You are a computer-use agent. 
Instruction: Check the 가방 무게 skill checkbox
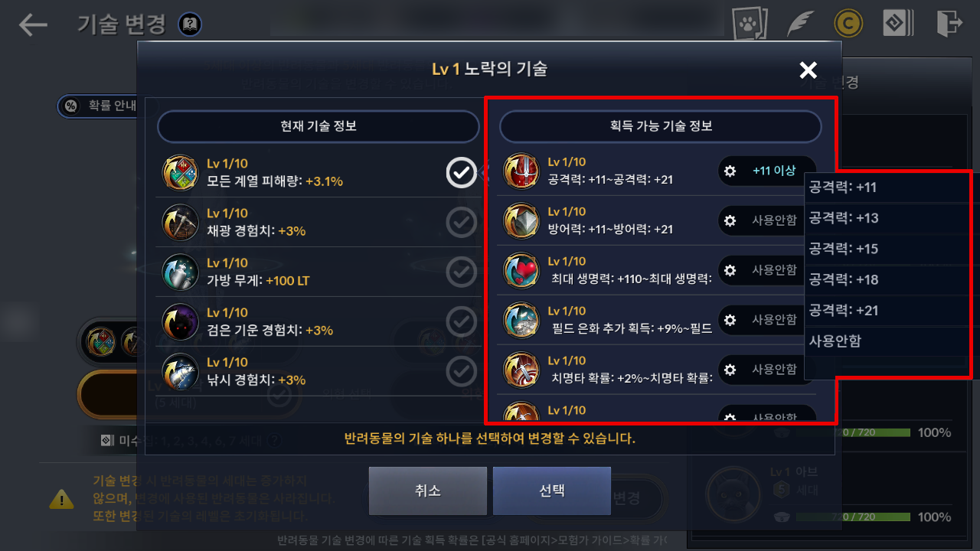(462, 272)
